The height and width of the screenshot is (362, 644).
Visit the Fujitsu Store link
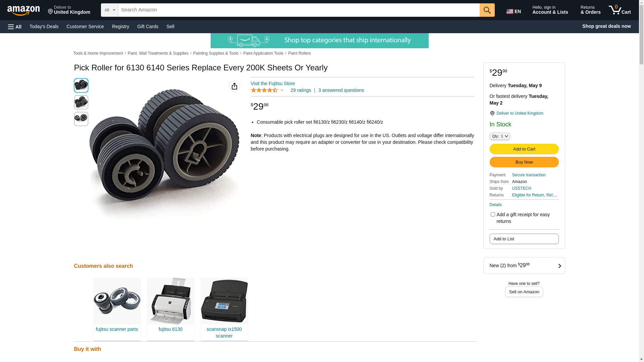pyautogui.click(x=273, y=83)
